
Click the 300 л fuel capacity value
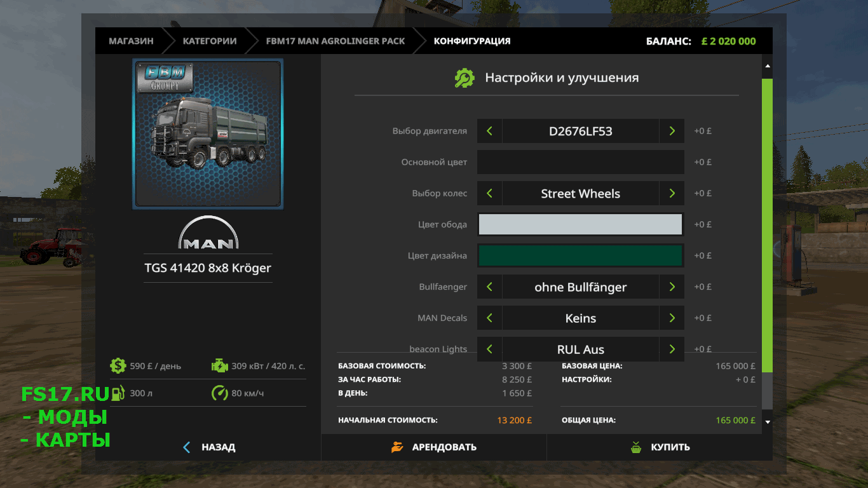[x=141, y=393]
